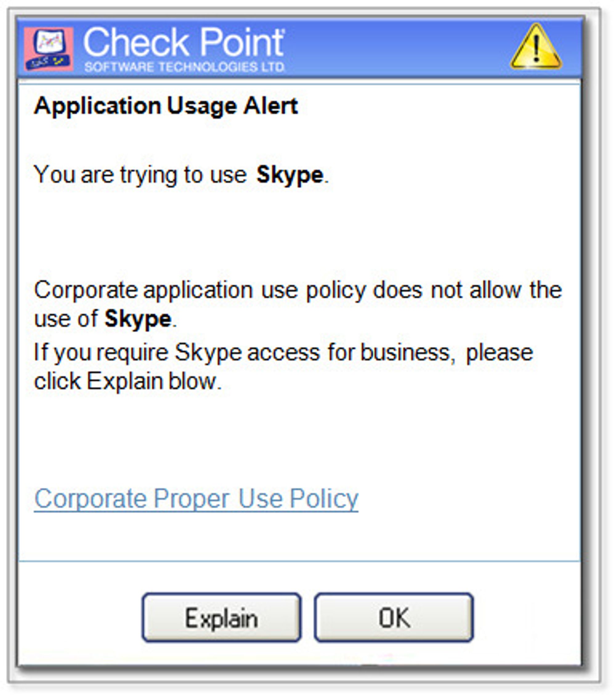This screenshot has height=698, width=616.
Task: Click the word 'Corporate' in the hyperlink
Action: [x=91, y=499]
